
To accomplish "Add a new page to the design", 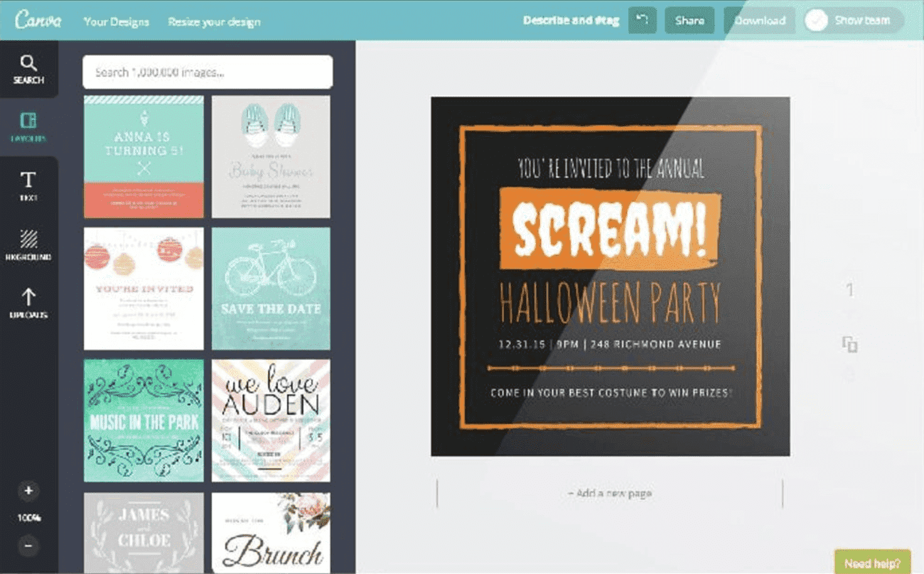I will coord(610,494).
